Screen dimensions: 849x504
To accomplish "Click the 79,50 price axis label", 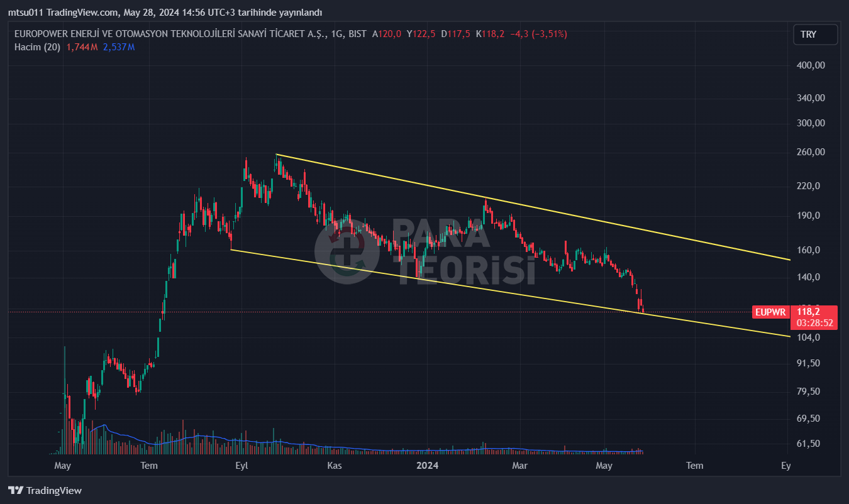I will (x=808, y=392).
